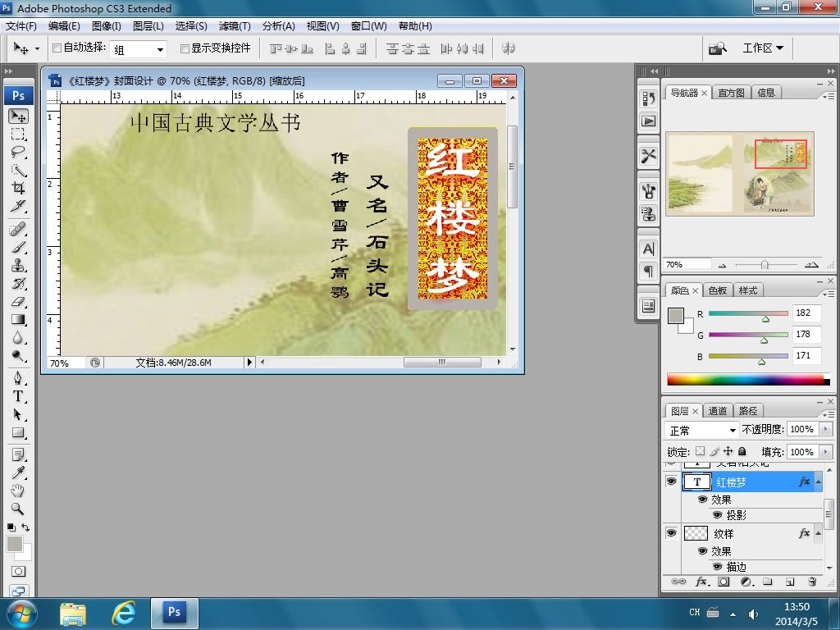Open the Paragraph panel icon

(x=648, y=271)
